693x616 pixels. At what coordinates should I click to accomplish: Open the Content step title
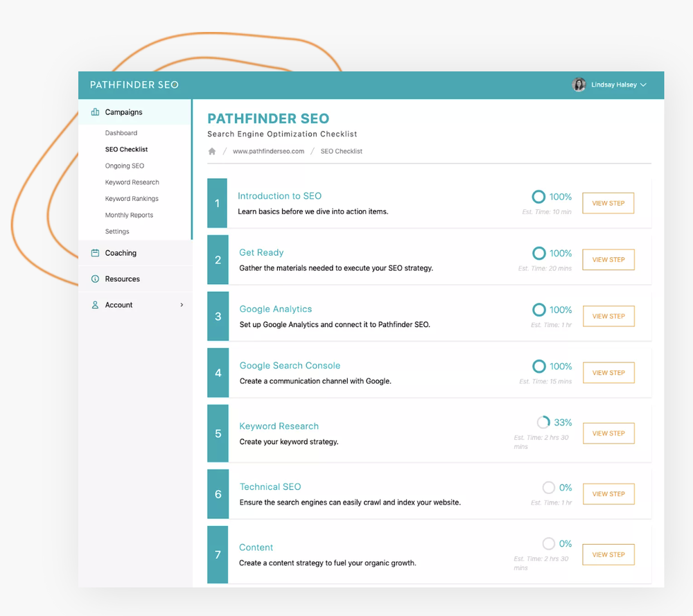pos(256,547)
